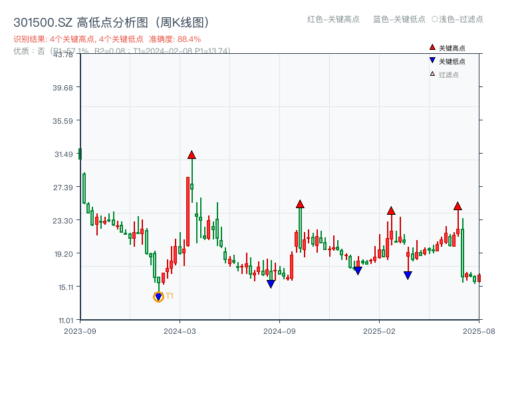The width and height of the screenshot is (532, 399).
Task: Select the red key-high marker near 2024-09
Action: click(x=301, y=205)
